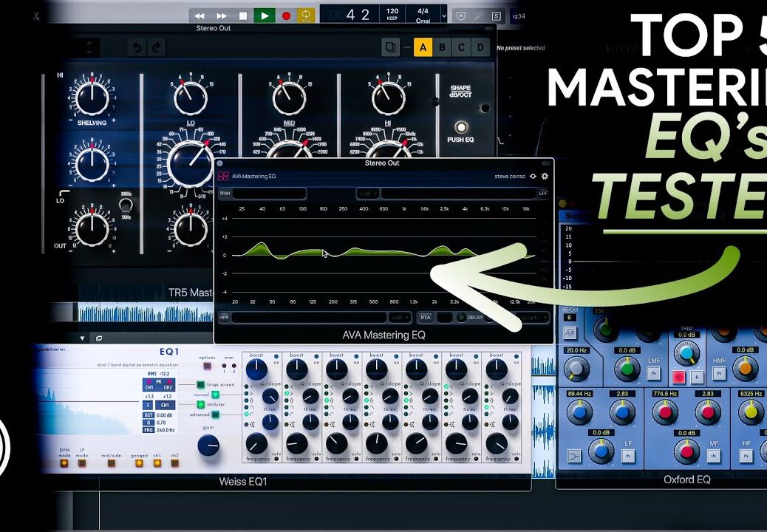Toggle normal mode in Weiss EQ1

tap(215, 395)
